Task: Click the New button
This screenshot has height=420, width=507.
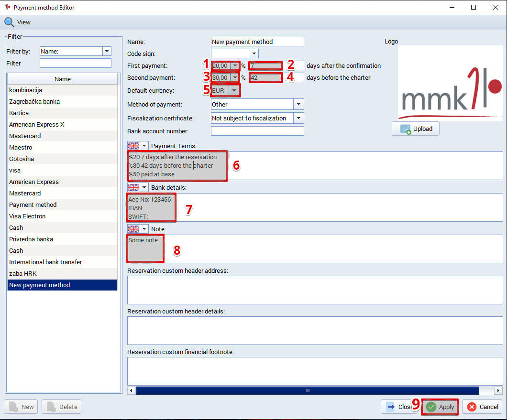Action: pyautogui.click(x=21, y=407)
